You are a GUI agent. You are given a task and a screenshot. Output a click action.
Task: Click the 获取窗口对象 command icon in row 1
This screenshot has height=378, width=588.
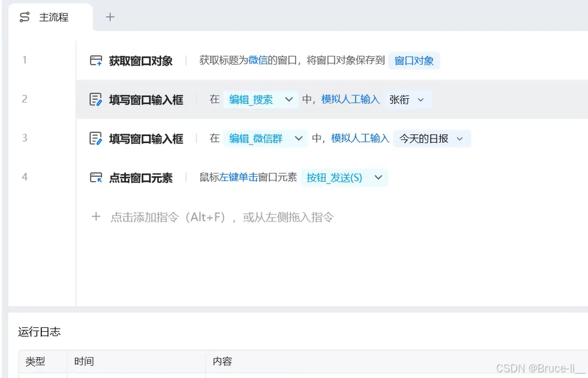[x=96, y=60]
